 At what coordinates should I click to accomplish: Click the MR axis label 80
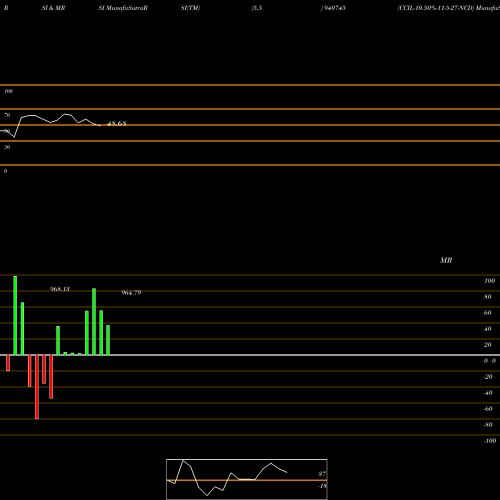coord(488,297)
